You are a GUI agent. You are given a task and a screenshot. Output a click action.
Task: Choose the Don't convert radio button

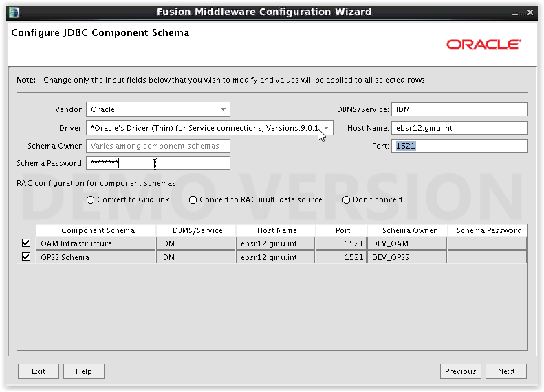373,200
